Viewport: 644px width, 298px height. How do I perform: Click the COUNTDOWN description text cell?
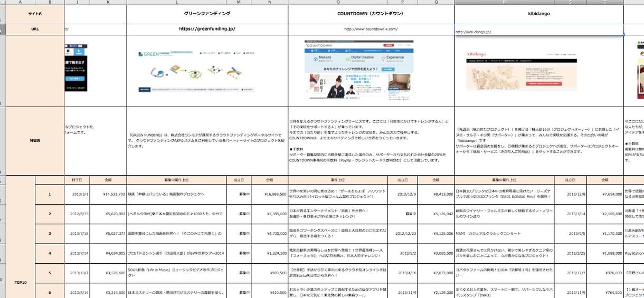(371, 141)
